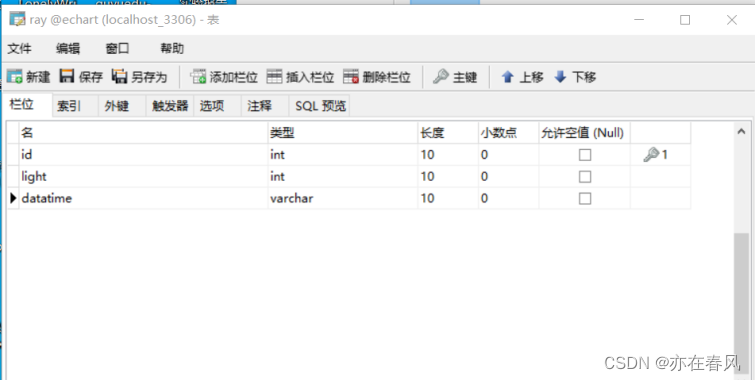756x381 pixels.
Task: Click the 长度 column header
Action: (448, 133)
